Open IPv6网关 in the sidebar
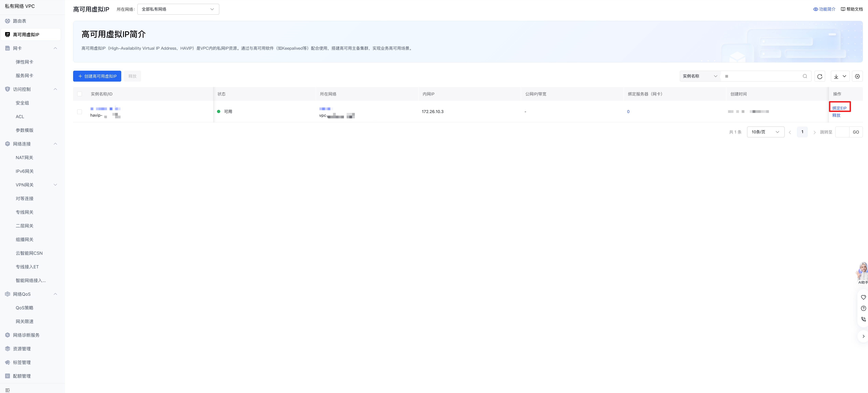This screenshot has height=393, width=868. (25, 171)
